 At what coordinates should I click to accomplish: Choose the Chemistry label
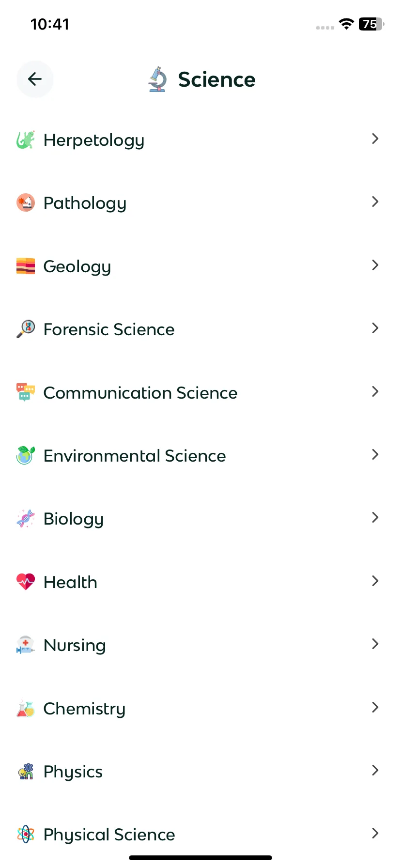pyautogui.click(x=84, y=709)
